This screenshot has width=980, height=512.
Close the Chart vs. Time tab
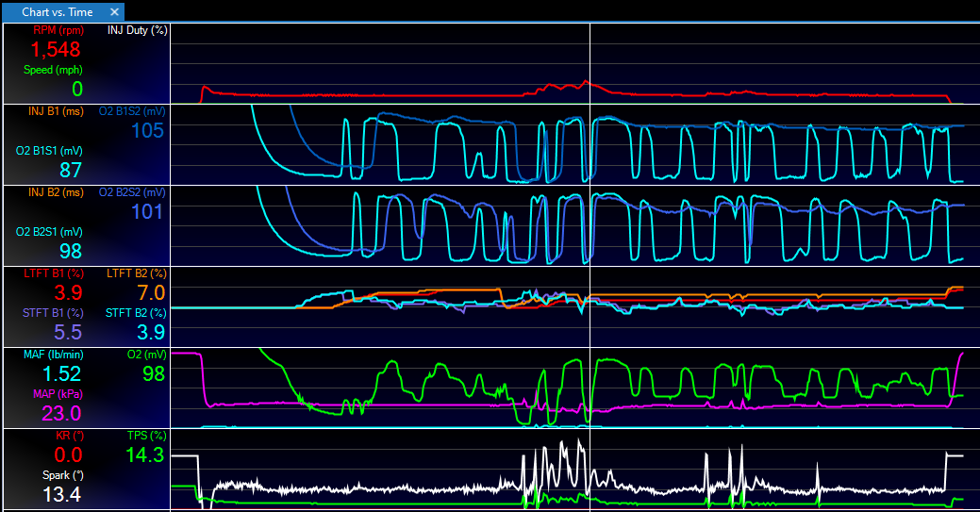(115, 11)
